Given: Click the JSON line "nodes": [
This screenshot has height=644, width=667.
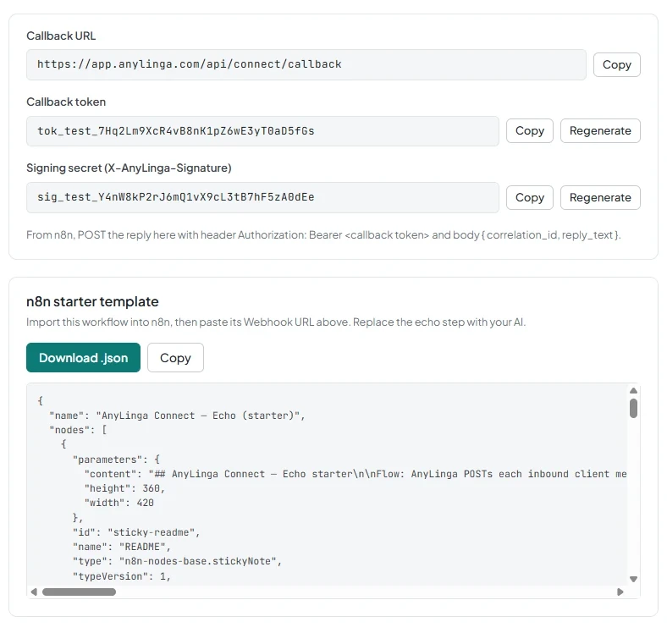Looking at the screenshot, I should pos(78,430).
